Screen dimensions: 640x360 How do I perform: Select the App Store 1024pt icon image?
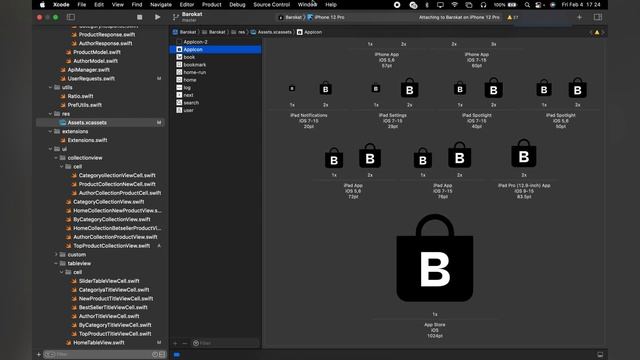[x=435, y=258]
